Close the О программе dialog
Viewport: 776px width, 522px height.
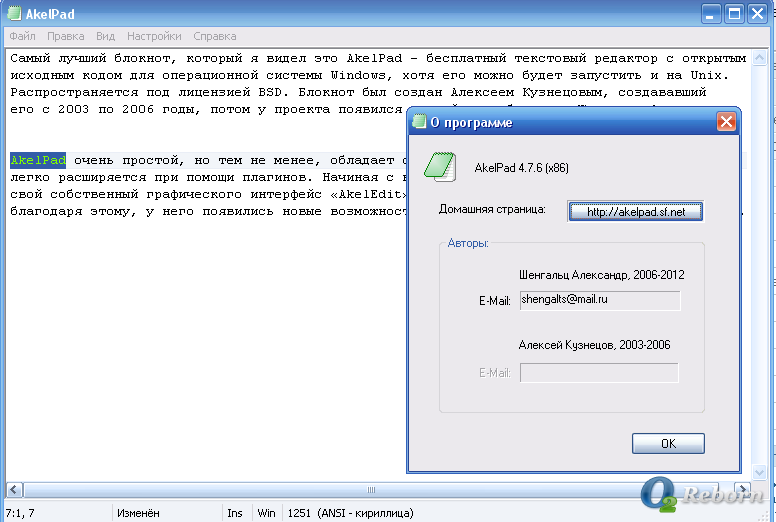(726, 121)
